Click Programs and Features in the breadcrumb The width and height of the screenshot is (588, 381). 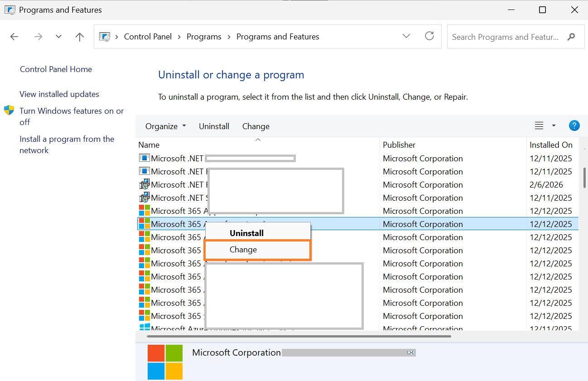278,37
